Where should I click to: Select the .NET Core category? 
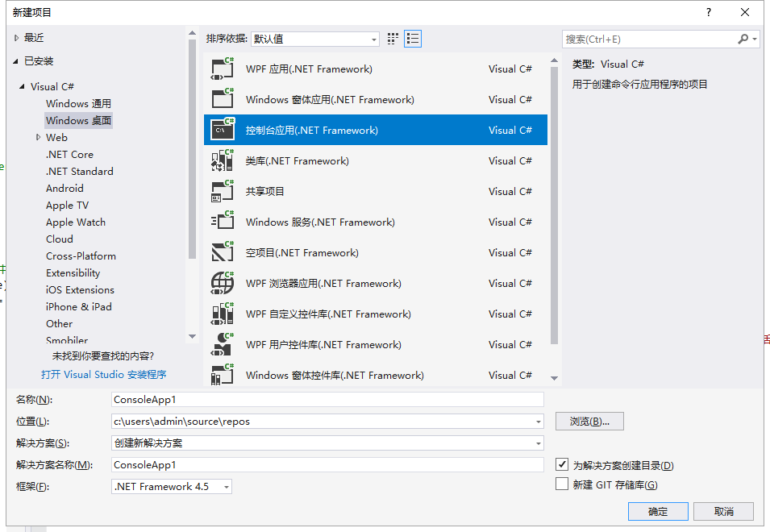click(x=69, y=155)
